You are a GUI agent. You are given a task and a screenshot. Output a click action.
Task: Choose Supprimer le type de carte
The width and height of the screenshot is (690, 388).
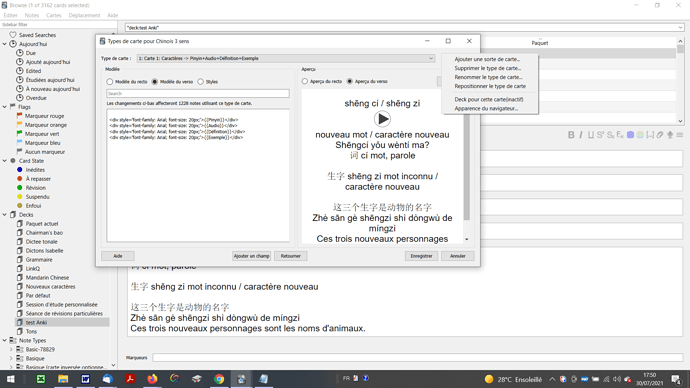(488, 68)
